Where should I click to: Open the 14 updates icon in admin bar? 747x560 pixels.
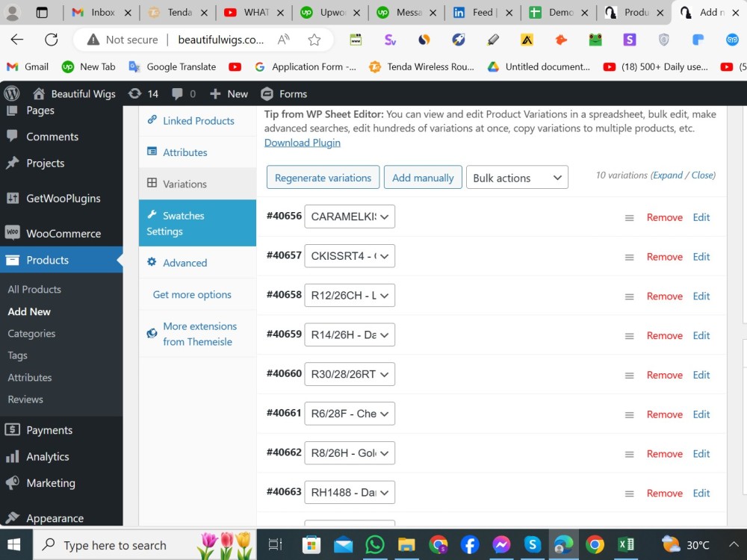point(143,94)
